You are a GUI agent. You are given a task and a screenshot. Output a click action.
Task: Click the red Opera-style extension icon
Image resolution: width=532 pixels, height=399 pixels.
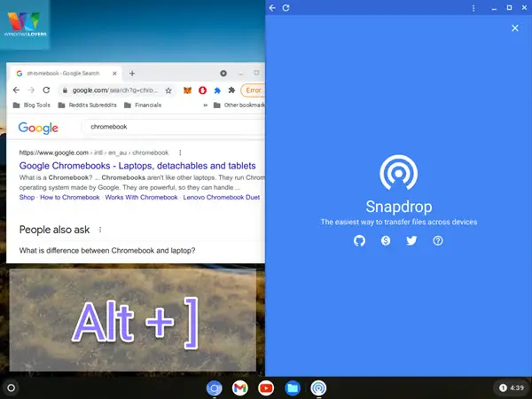click(x=202, y=90)
